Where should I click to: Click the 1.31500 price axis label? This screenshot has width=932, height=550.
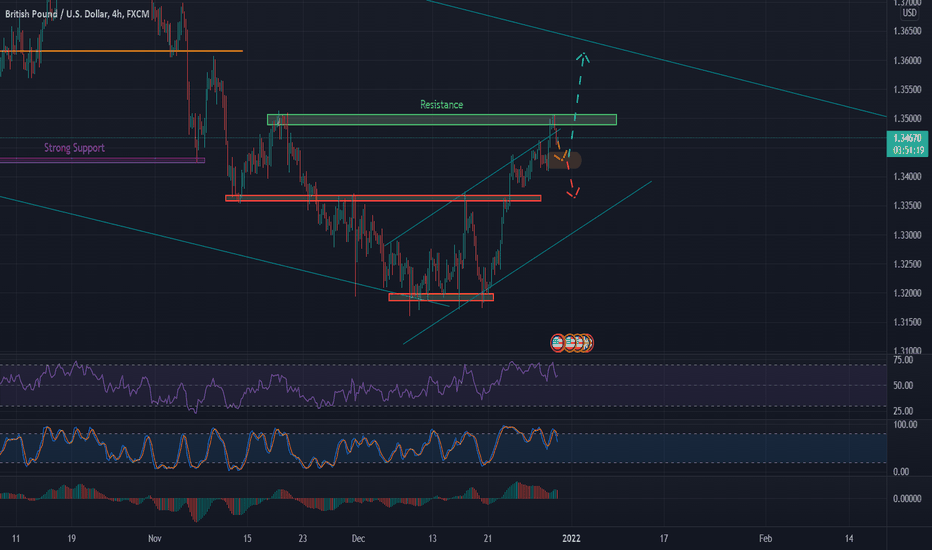pos(907,322)
